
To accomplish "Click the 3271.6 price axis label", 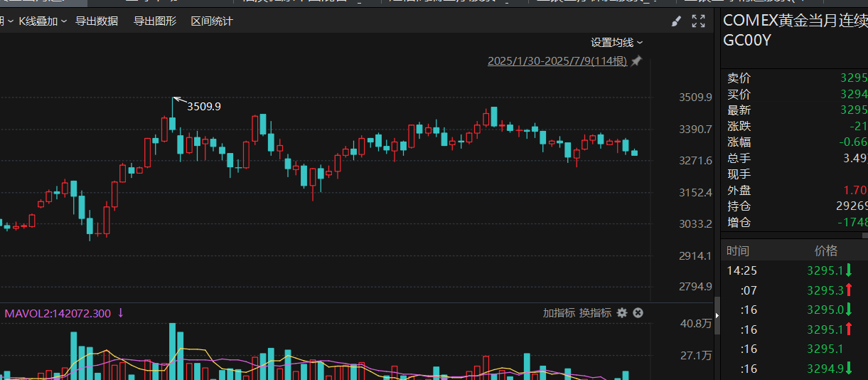I will 695,161.
